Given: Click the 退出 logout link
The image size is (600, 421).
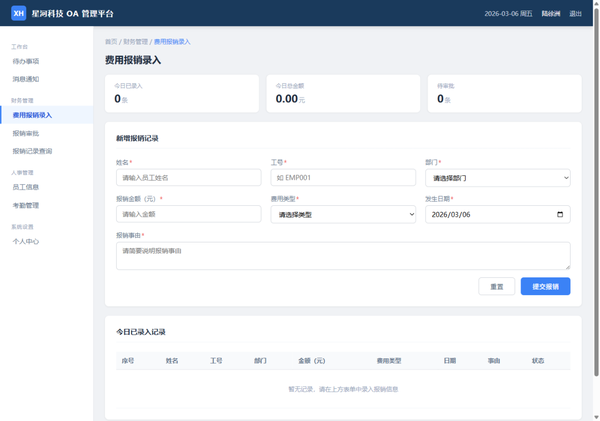Looking at the screenshot, I should click(x=575, y=14).
